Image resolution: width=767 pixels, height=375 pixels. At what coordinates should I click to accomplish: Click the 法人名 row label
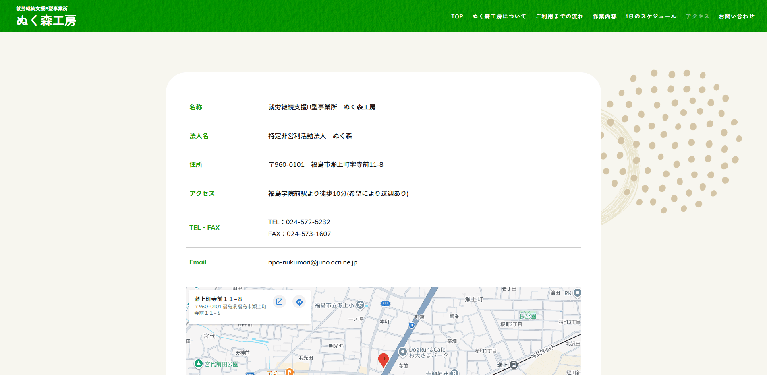(199, 136)
